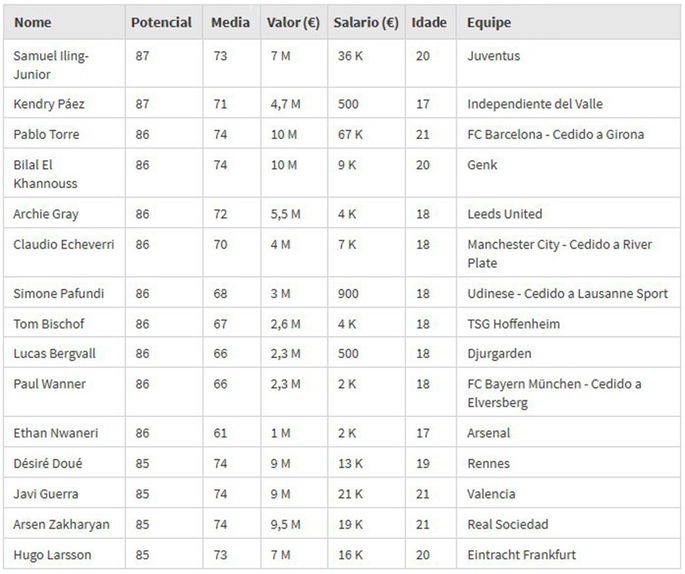685x574 pixels.
Task: Select the Equipe column header
Action: [x=489, y=22]
